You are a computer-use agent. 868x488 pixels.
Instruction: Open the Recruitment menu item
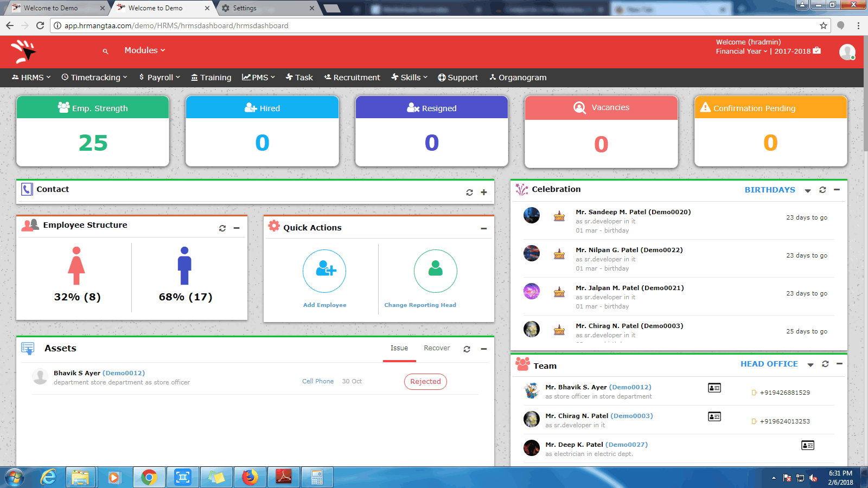352,78
